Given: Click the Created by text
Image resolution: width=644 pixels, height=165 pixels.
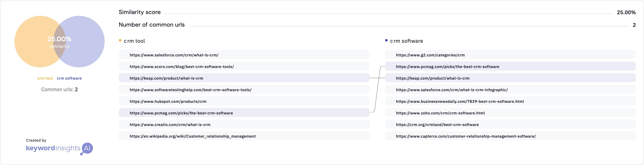Looking at the screenshot, I should [x=36, y=140].
